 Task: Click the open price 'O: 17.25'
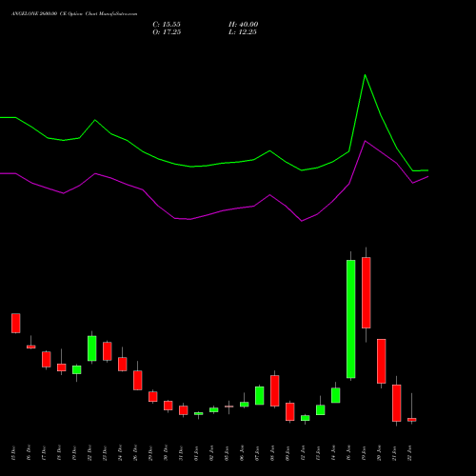[x=167, y=32]
